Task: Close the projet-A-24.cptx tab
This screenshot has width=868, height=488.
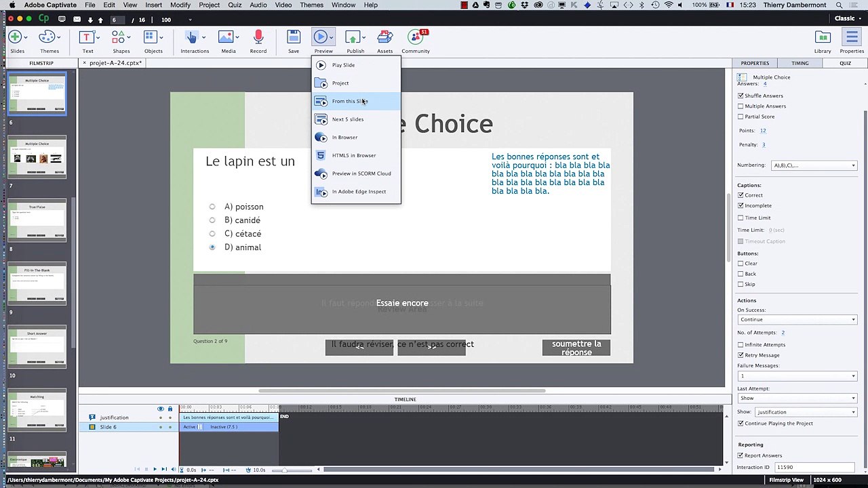Action: [85, 63]
